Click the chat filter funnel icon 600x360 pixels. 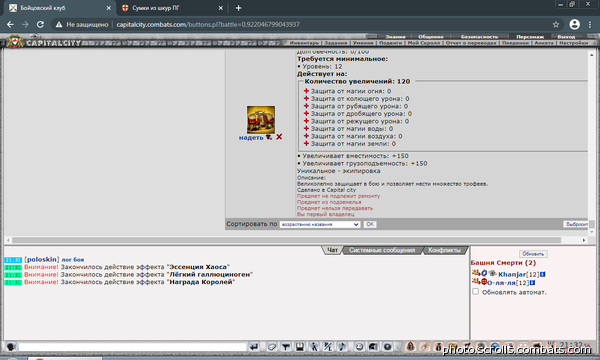pyautogui.click(x=285, y=347)
